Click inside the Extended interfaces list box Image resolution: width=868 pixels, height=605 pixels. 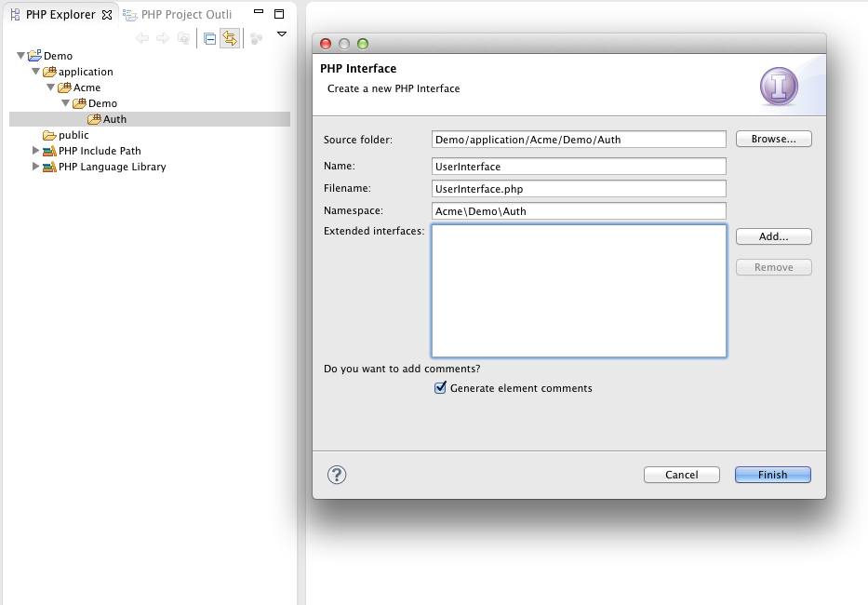pos(579,290)
